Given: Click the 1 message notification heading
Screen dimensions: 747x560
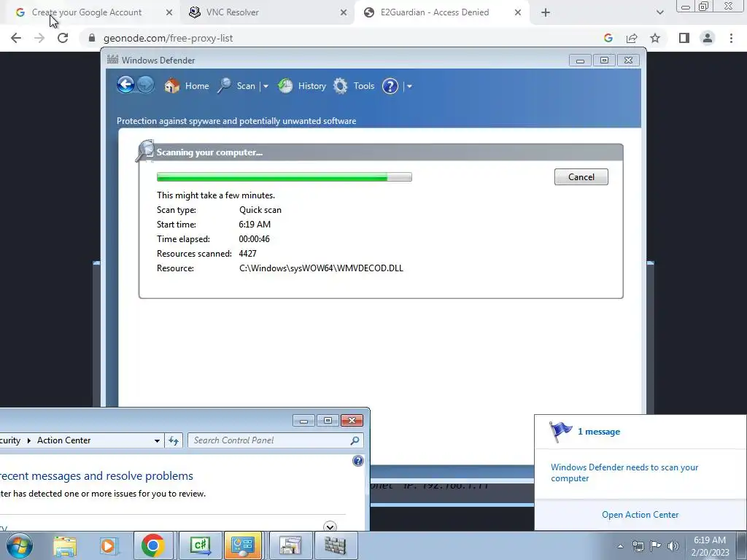Looking at the screenshot, I should tap(599, 432).
